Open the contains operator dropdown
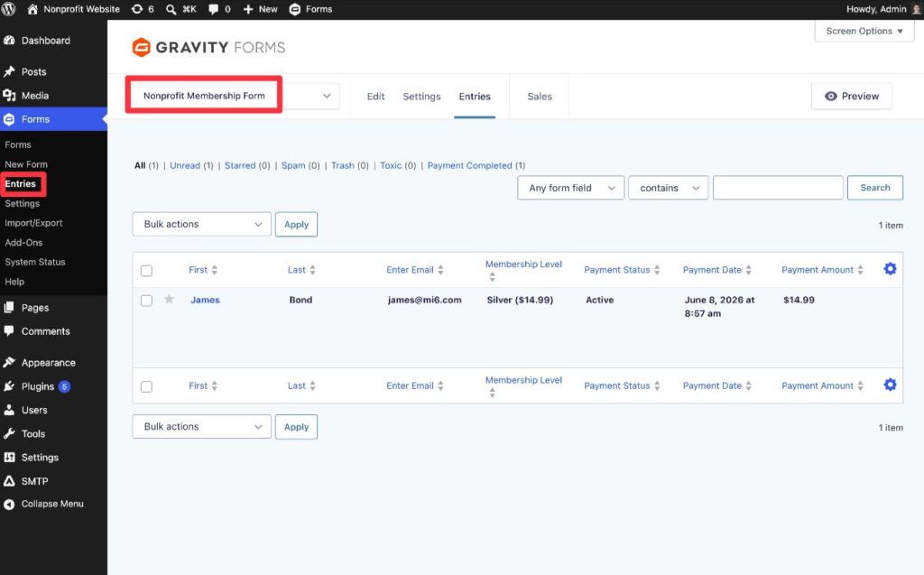Screen dimensions: 924x575 [669, 188]
